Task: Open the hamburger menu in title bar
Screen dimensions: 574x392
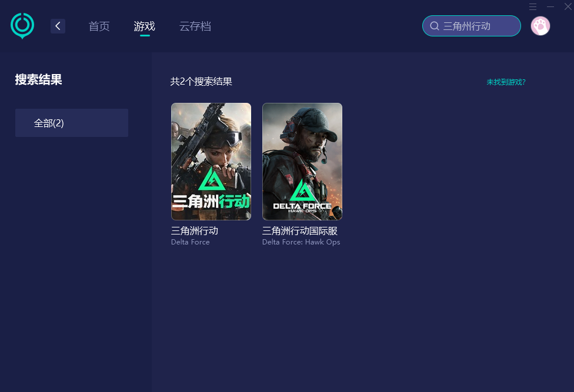Action: (533, 6)
